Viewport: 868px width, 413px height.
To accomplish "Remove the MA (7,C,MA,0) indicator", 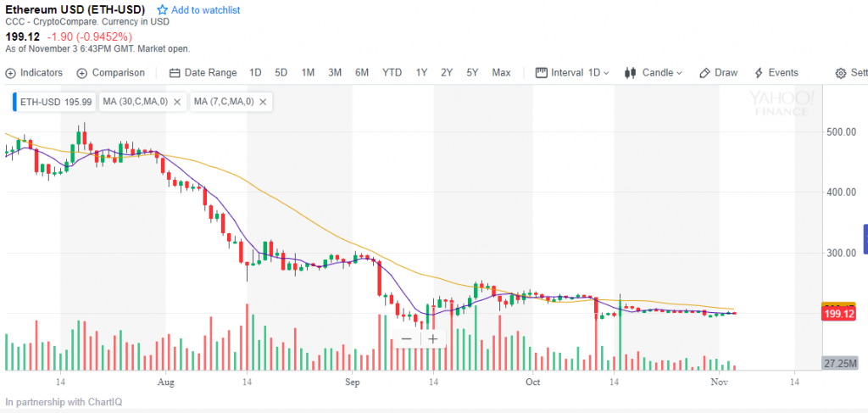I will tap(263, 102).
